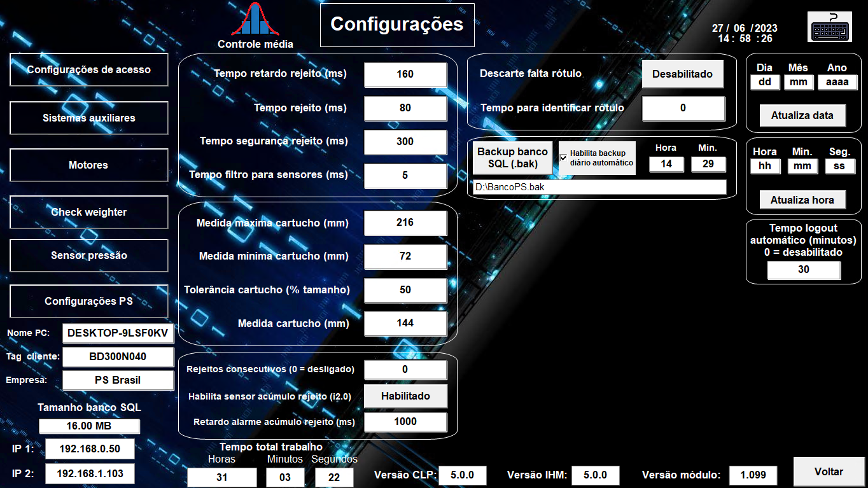Image resolution: width=868 pixels, height=488 pixels.
Task: Open Check weighter settings
Action: pyautogui.click(x=89, y=212)
